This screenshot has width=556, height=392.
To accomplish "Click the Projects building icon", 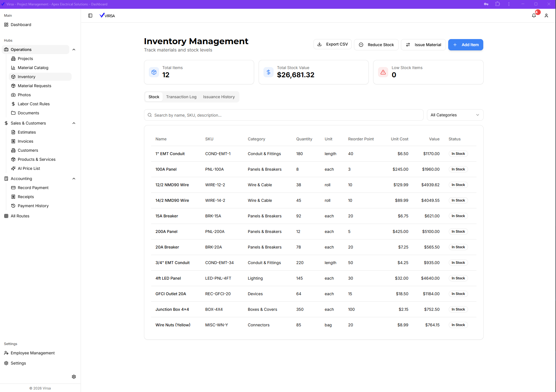I will click(x=13, y=59).
